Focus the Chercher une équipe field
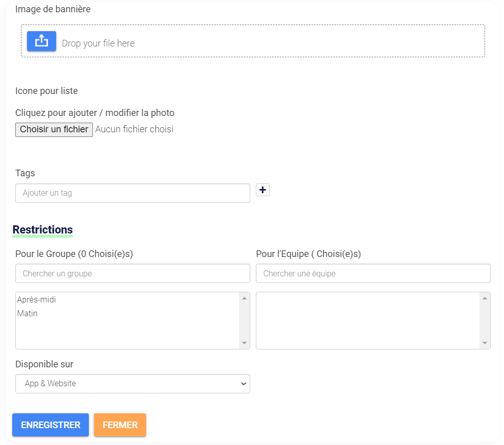The height and width of the screenshot is (445, 504). (373, 274)
